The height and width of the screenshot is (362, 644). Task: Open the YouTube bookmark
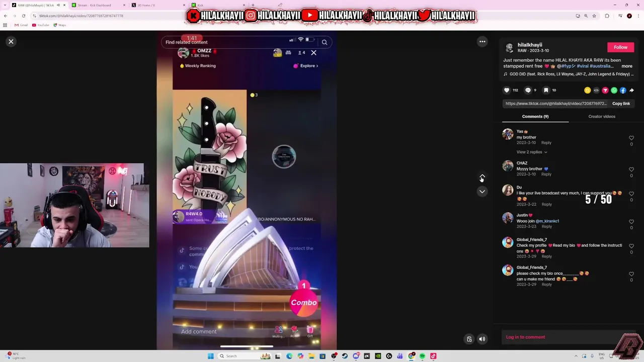41,25
